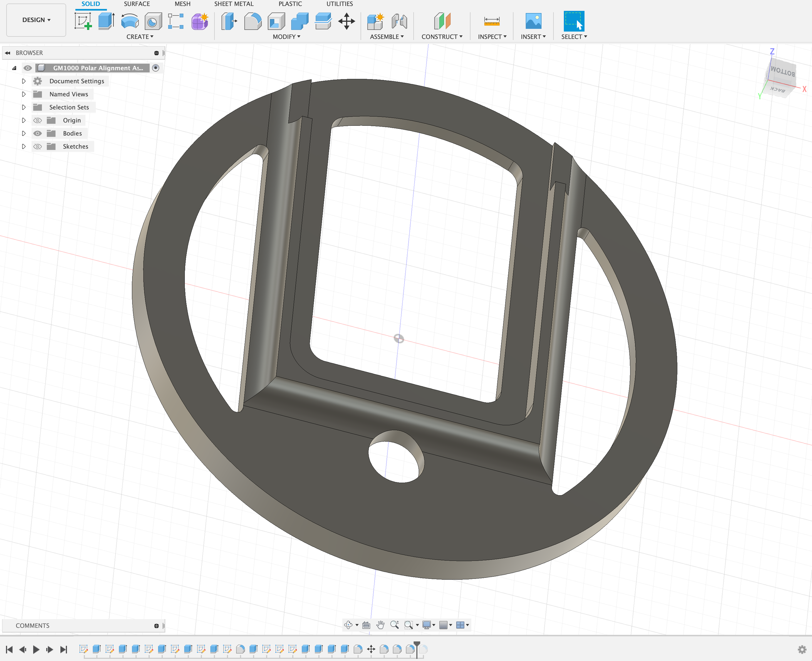This screenshot has width=812, height=661.
Task: Select the Create Form tool
Action: 200,21
